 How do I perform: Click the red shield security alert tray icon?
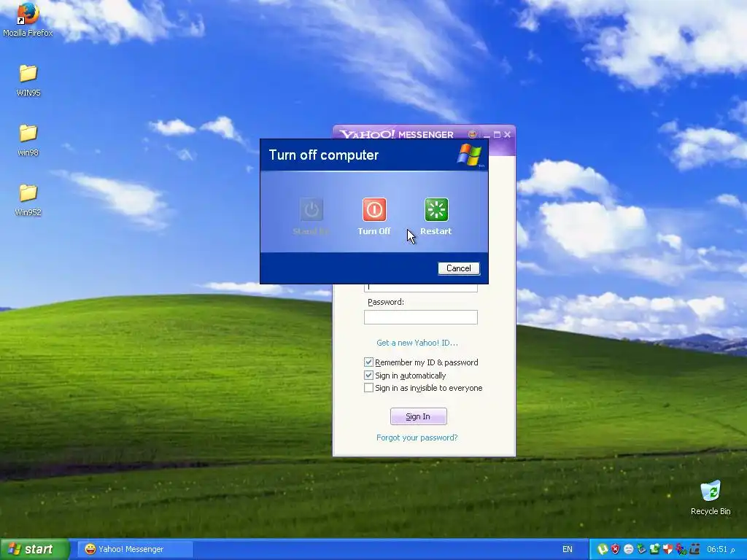[x=615, y=549]
